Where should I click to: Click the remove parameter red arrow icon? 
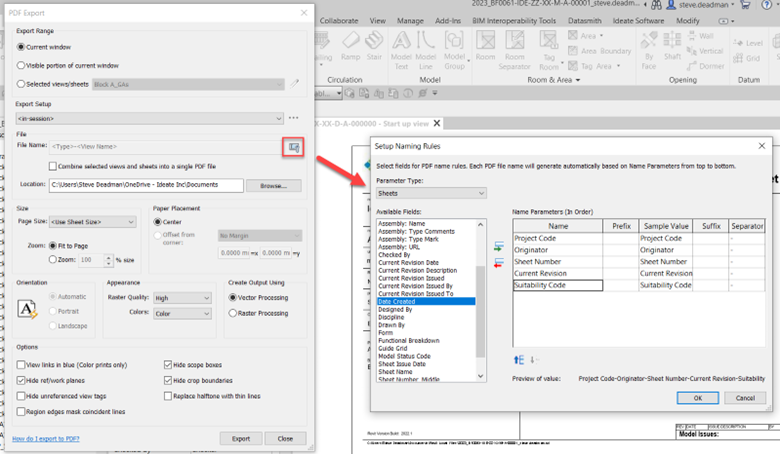[x=499, y=262]
